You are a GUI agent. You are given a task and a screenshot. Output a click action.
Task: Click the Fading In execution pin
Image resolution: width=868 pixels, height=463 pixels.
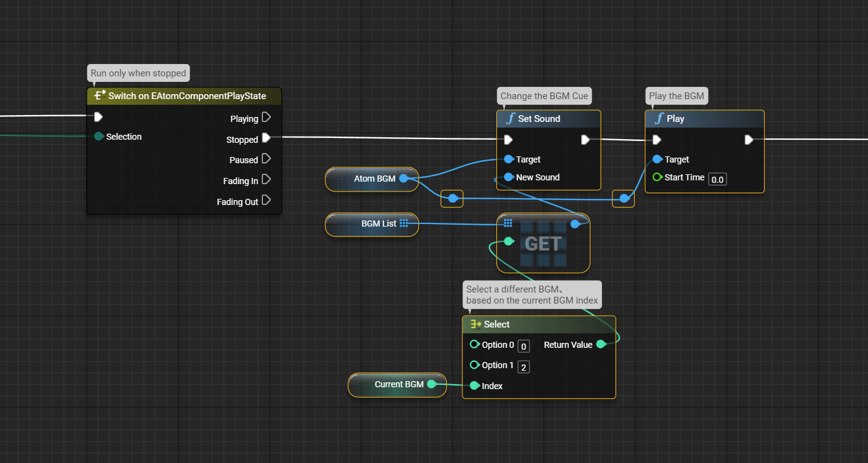(267, 180)
